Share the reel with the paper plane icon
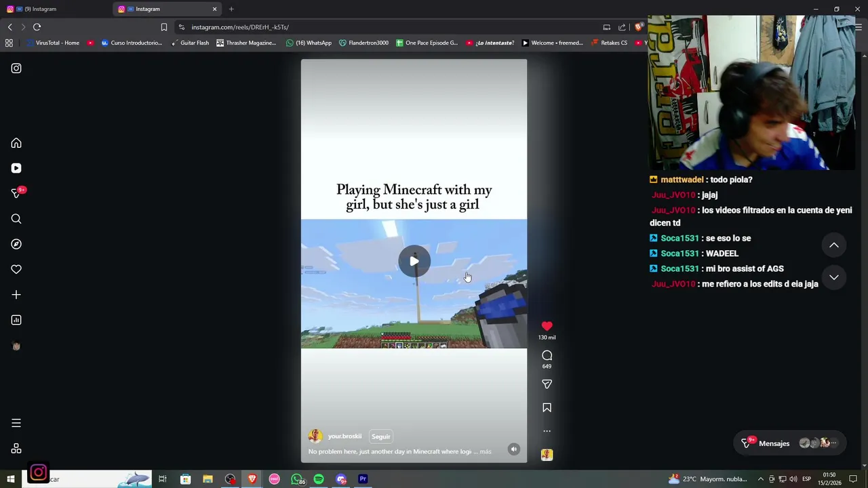Viewport: 868px width, 488px height. pos(547,384)
